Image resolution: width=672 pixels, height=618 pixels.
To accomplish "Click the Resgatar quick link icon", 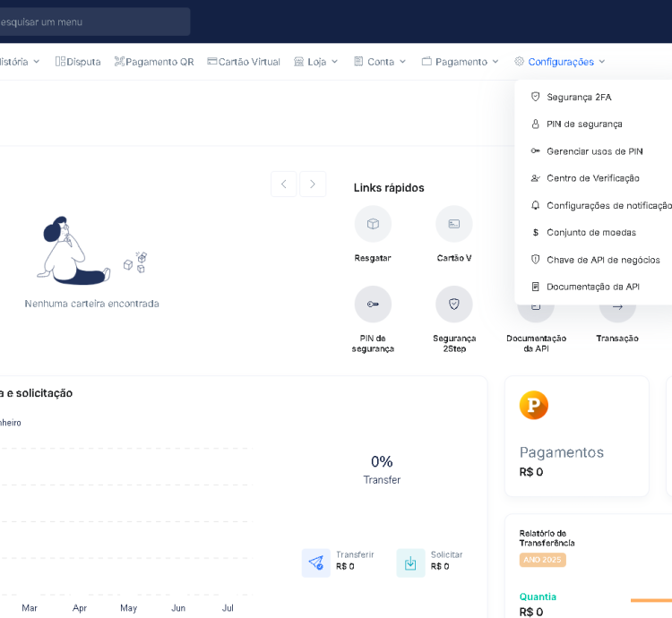I will [x=373, y=224].
